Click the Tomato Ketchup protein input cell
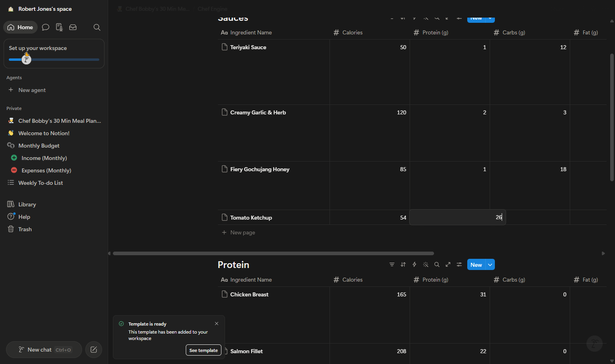Screen dimensions: 615x364 click(458, 217)
